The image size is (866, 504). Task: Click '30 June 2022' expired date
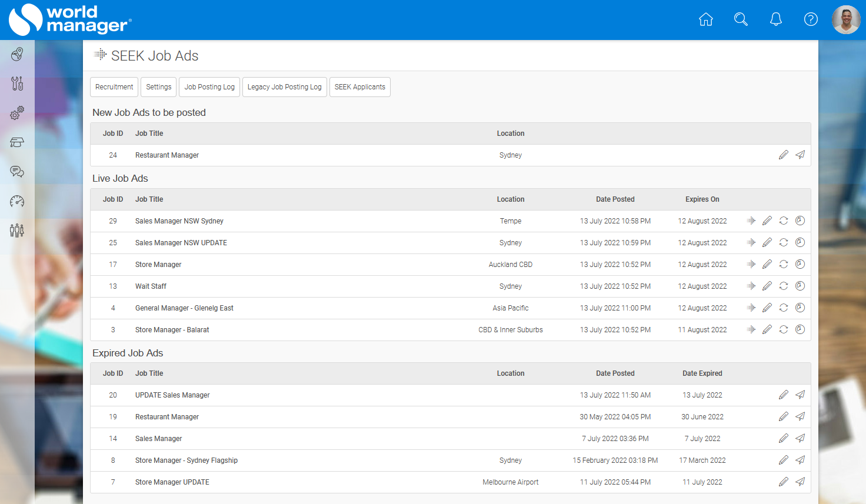[702, 417]
